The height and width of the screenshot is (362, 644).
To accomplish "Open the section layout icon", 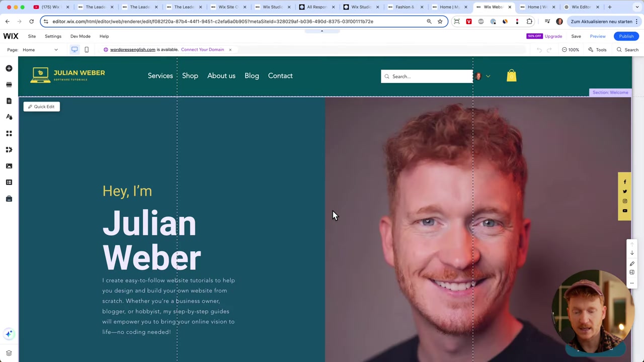I will [x=632, y=273].
